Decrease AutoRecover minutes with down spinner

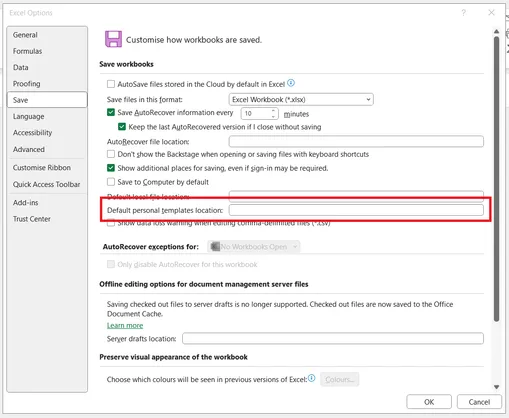pyautogui.click(x=273, y=116)
